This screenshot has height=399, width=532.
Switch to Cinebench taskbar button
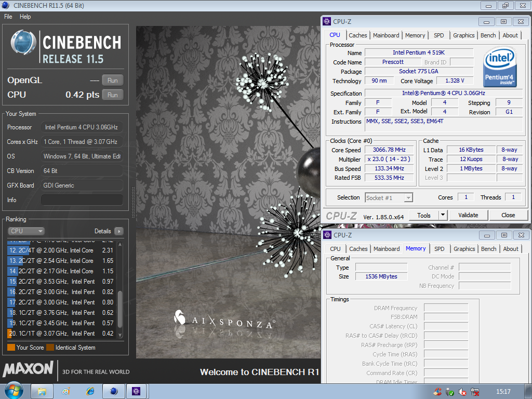click(114, 392)
